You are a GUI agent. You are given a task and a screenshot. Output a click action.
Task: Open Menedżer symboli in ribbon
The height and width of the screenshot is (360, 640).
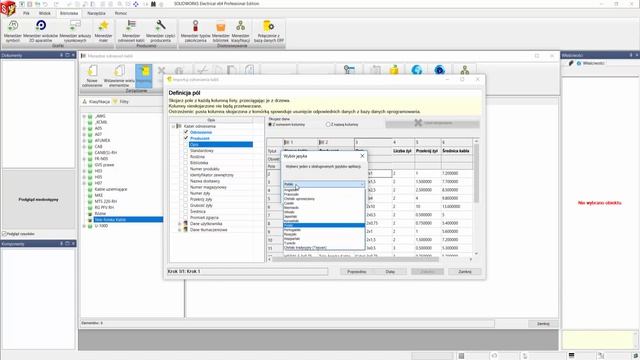click(13, 31)
